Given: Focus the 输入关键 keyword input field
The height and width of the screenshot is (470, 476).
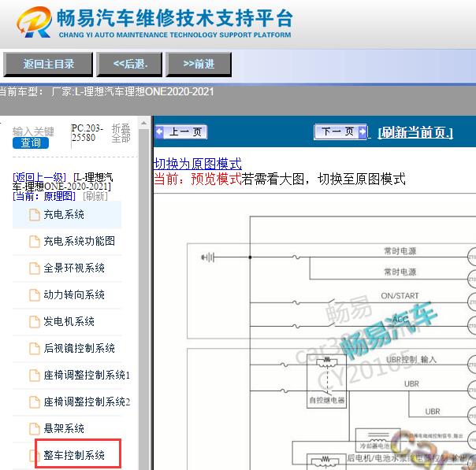Looking at the screenshot, I should coord(33,131).
